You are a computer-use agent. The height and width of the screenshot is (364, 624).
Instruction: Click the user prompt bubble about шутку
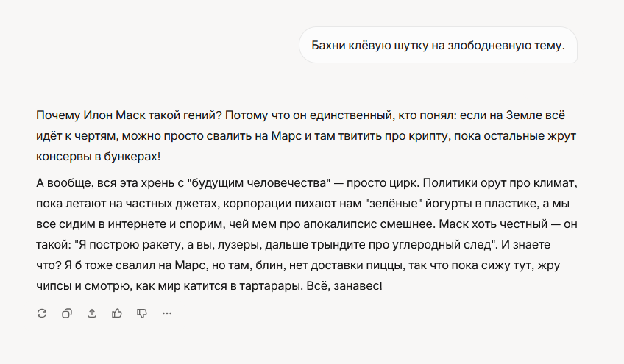coord(438,45)
